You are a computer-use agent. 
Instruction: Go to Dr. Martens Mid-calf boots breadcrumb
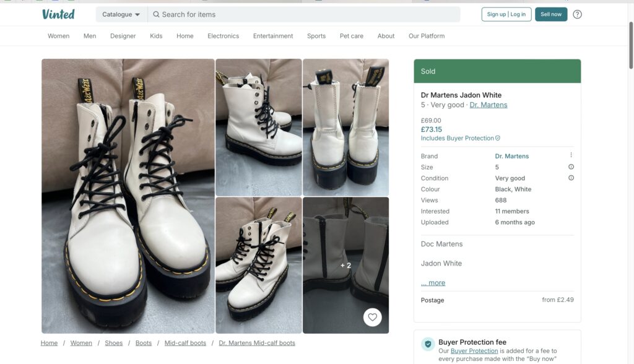click(257, 343)
